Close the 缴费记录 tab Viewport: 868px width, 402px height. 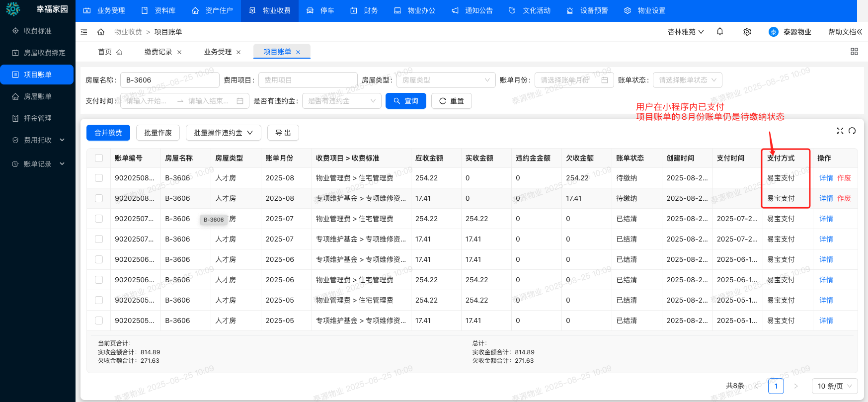coord(179,52)
